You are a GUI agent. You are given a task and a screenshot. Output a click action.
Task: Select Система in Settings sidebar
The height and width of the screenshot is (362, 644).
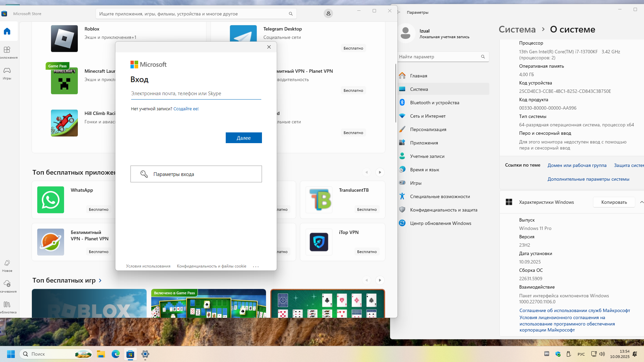click(x=443, y=89)
